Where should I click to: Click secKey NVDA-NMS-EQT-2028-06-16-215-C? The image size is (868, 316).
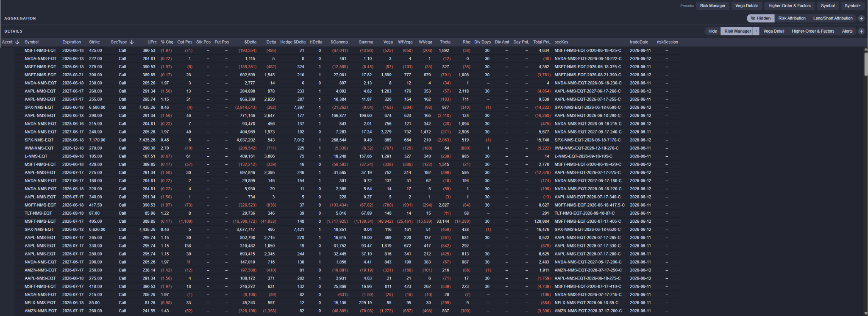point(588,124)
